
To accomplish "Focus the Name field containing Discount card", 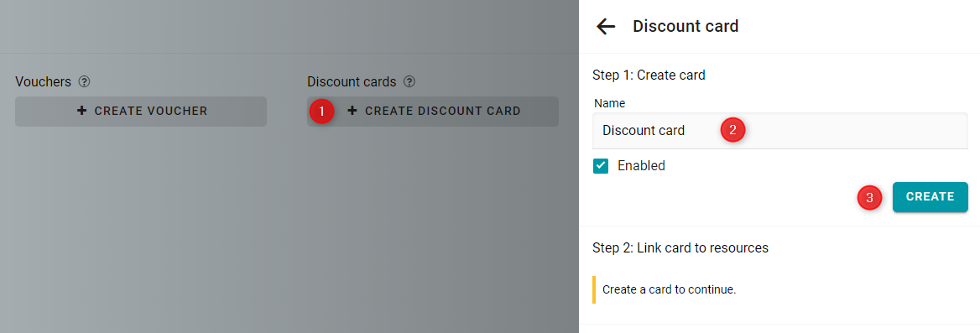I will click(780, 131).
